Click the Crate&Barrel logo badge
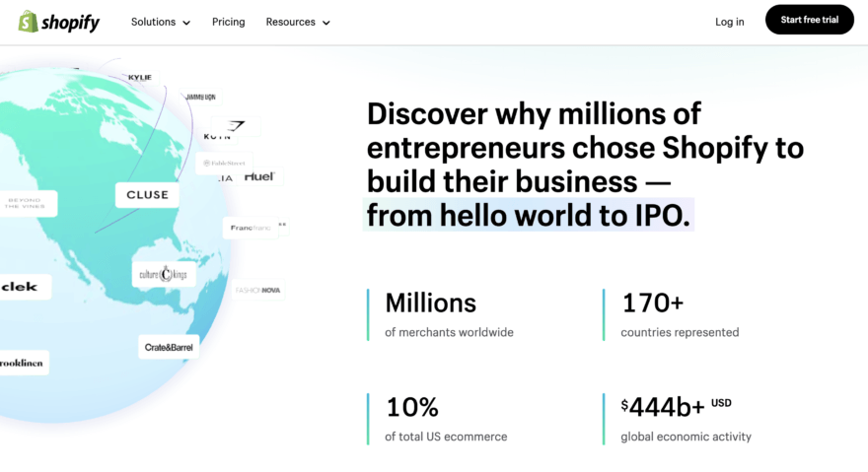The image size is (868, 472). coord(170,348)
